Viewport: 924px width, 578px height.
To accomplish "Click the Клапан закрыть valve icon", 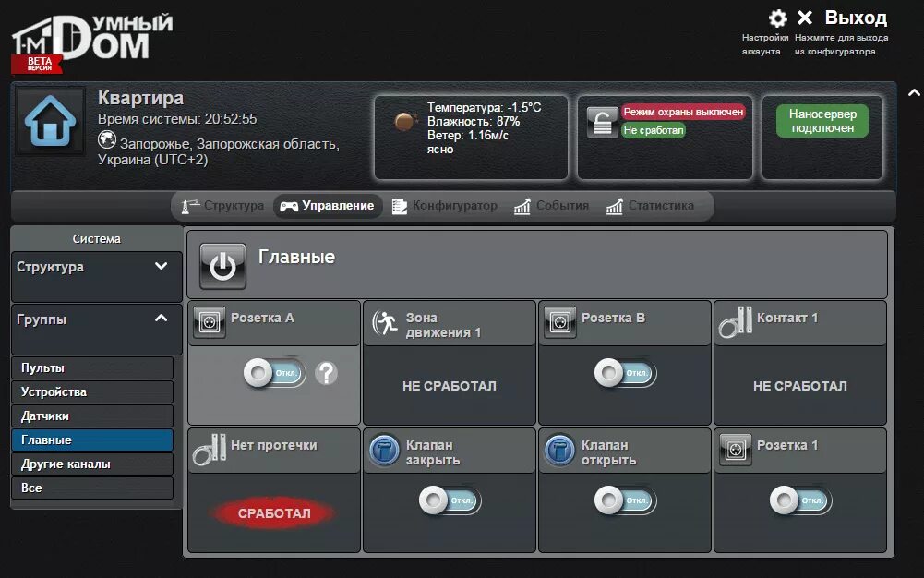I will (x=384, y=451).
